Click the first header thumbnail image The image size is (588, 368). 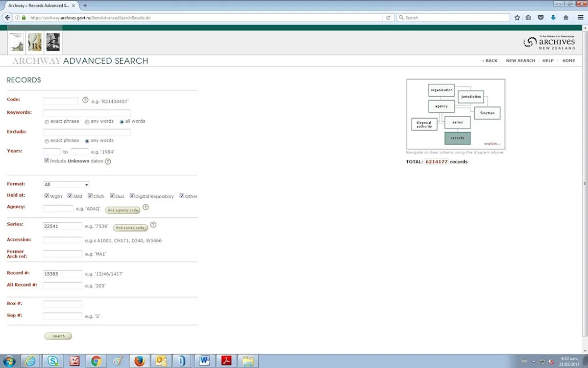(x=16, y=42)
